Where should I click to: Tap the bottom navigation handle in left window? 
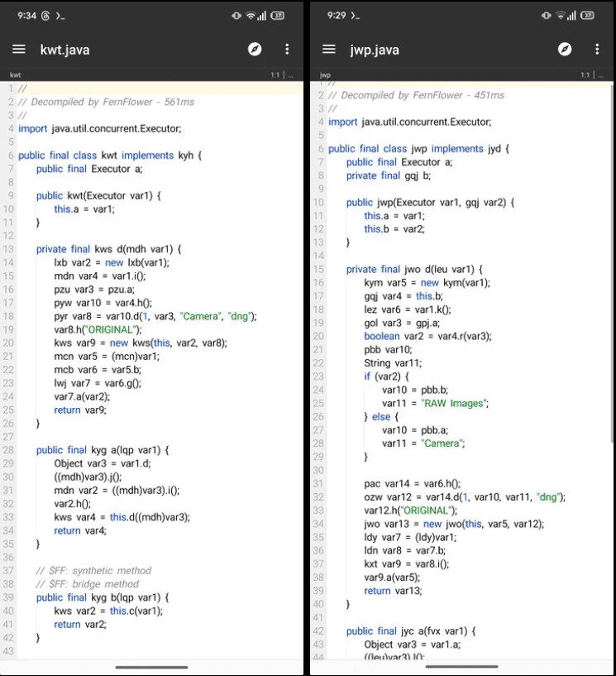click(x=151, y=668)
